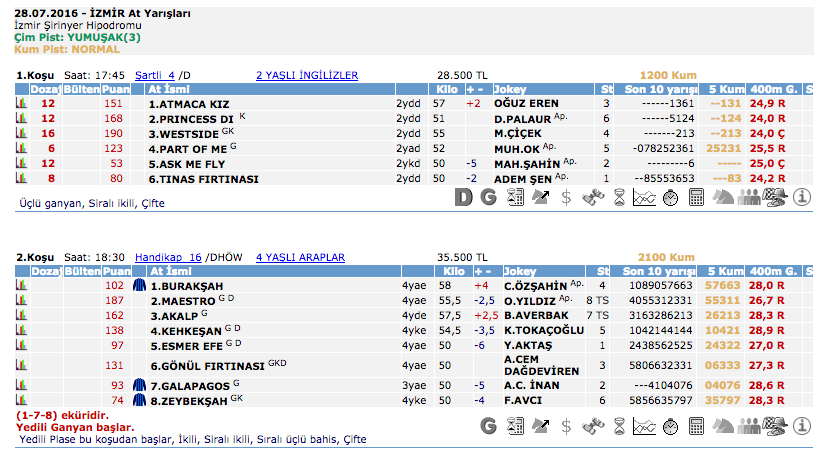The height and width of the screenshot is (458, 826).
Task: Click the info icon under race 2
Action: coord(801,425)
